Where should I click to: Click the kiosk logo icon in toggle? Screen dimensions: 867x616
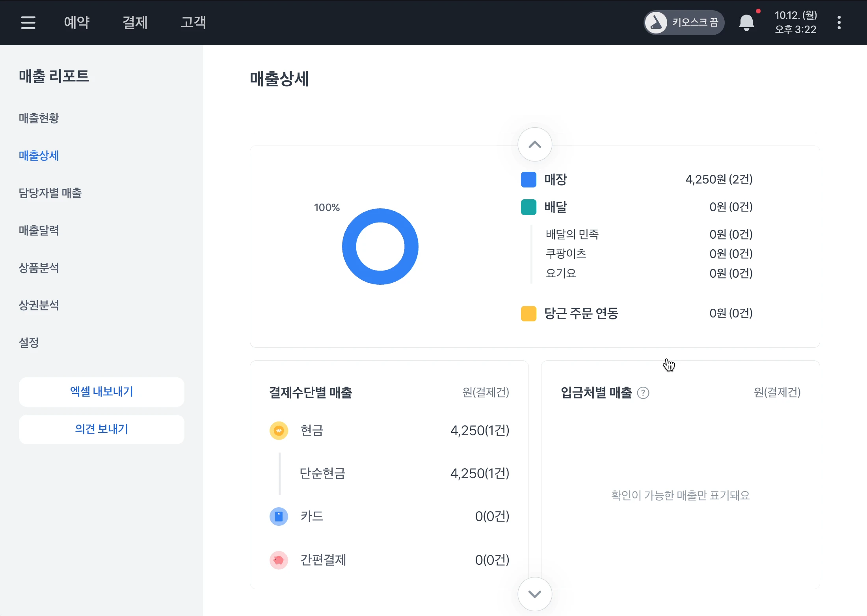click(x=656, y=22)
